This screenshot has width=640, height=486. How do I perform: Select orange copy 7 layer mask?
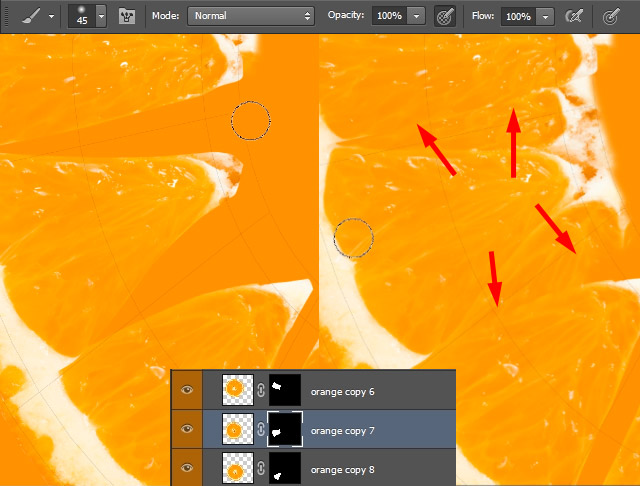tap(284, 429)
